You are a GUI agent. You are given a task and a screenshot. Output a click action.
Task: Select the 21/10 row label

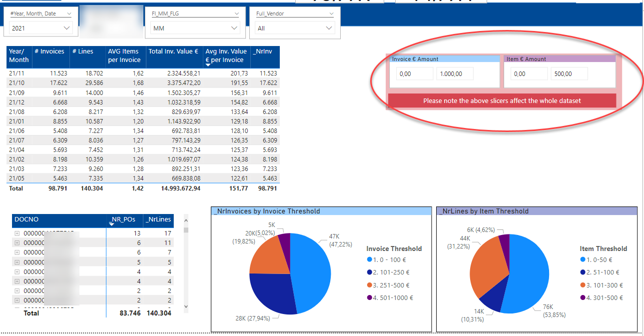tap(15, 83)
